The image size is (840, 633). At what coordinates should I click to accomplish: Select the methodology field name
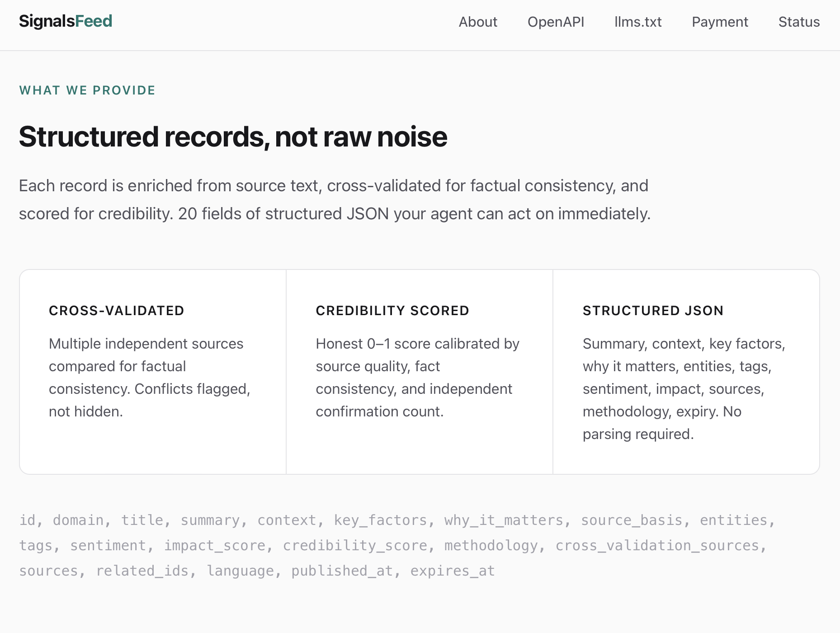[491, 545]
